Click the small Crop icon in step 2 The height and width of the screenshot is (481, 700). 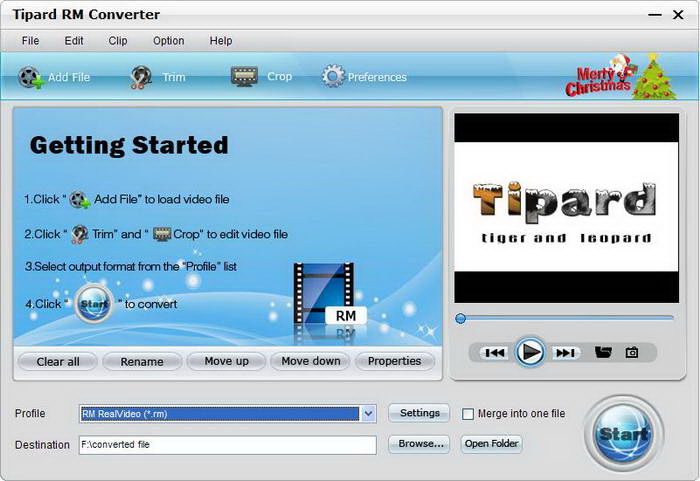pos(162,234)
